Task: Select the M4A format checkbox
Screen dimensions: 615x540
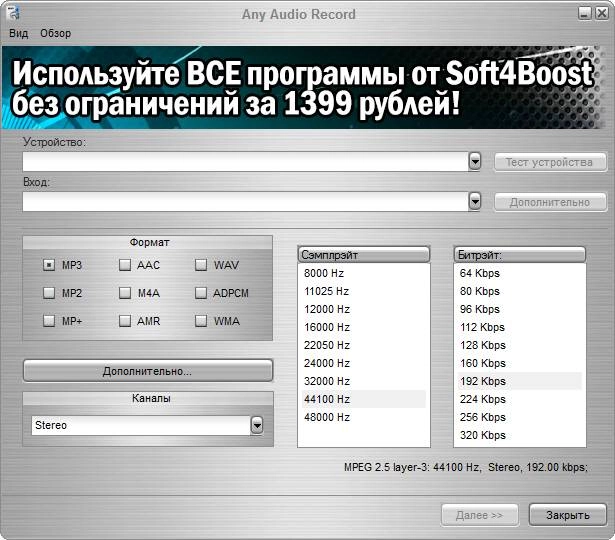Action: 125,293
